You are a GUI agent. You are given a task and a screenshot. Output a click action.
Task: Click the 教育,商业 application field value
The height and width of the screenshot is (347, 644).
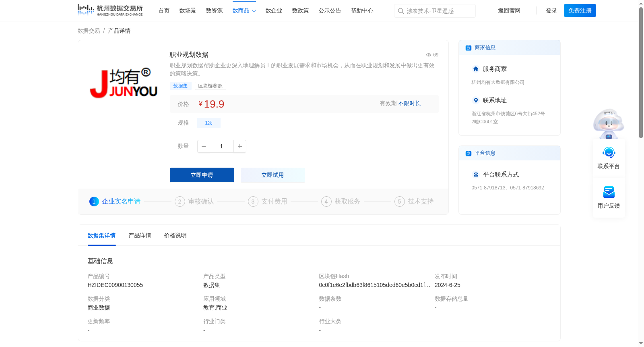215,308
